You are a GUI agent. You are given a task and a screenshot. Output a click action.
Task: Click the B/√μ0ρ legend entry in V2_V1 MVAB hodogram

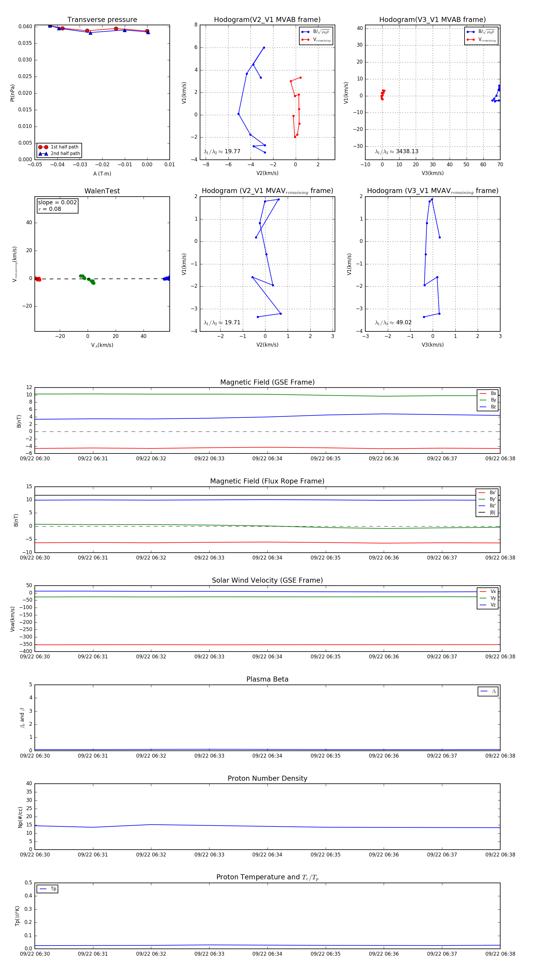316,32
